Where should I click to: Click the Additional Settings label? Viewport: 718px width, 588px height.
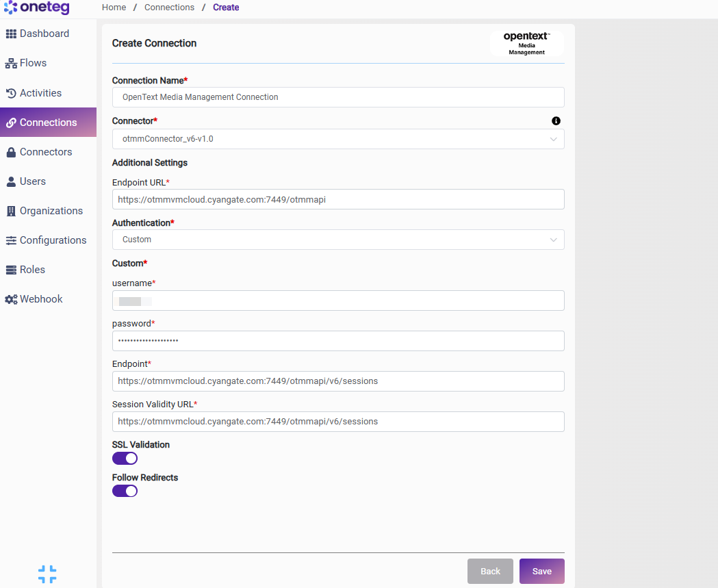150,162
